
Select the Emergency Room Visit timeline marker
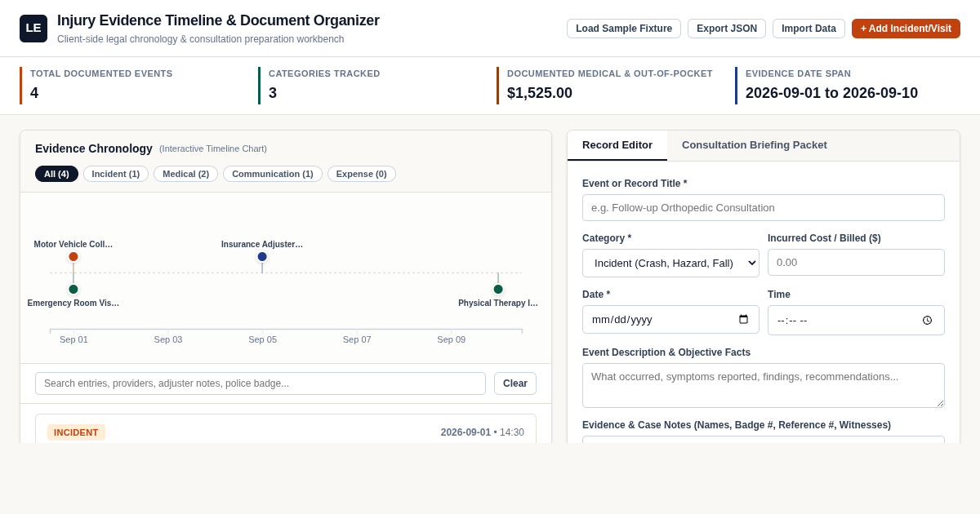(73, 289)
